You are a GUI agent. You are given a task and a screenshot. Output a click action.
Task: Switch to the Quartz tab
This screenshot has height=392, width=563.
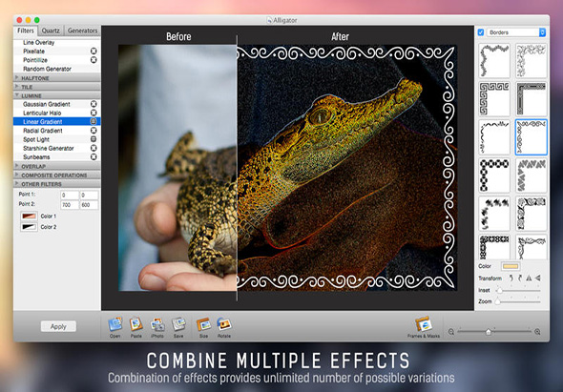pyautogui.click(x=51, y=31)
